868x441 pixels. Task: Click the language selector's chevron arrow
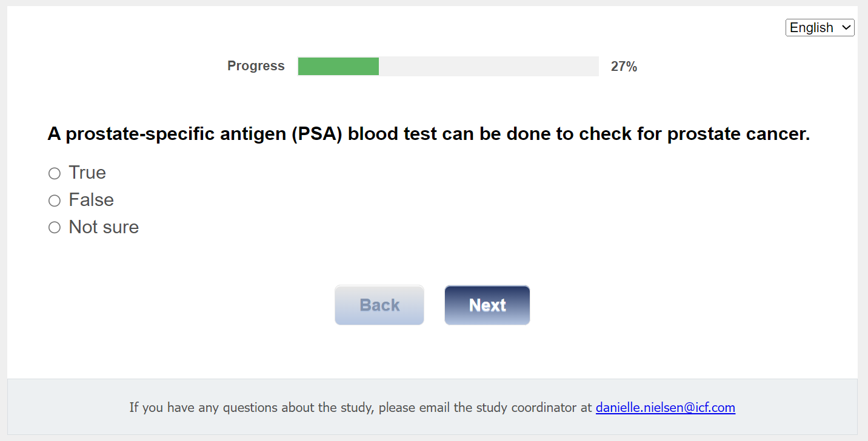[846, 28]
